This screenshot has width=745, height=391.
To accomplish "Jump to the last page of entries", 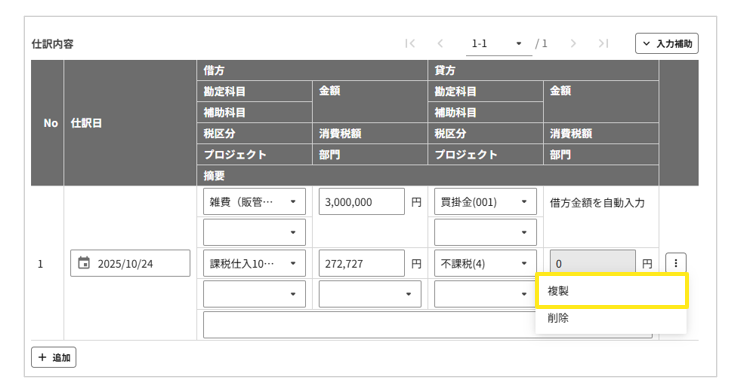I will [x=603, y=44].
